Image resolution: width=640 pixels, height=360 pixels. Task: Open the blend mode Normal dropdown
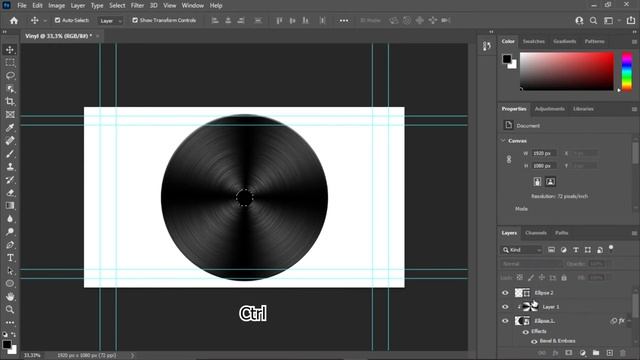[x=531, y=264]
